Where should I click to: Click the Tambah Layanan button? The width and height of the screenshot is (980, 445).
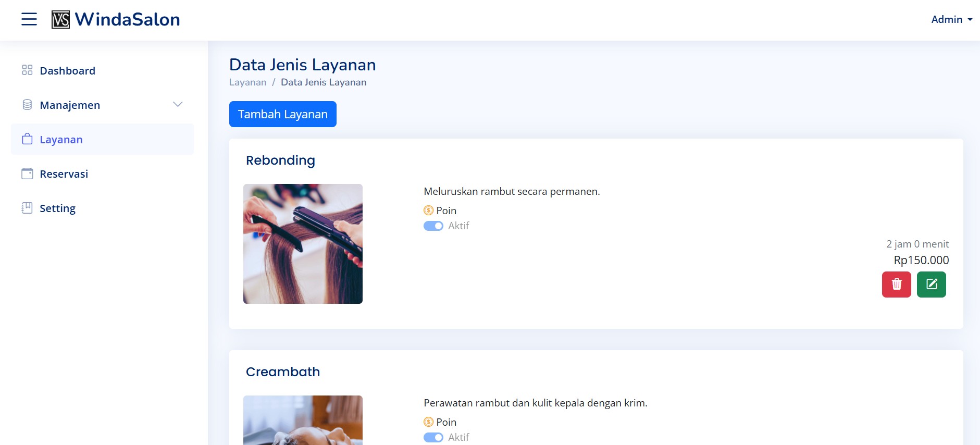(x=283, y=114)
